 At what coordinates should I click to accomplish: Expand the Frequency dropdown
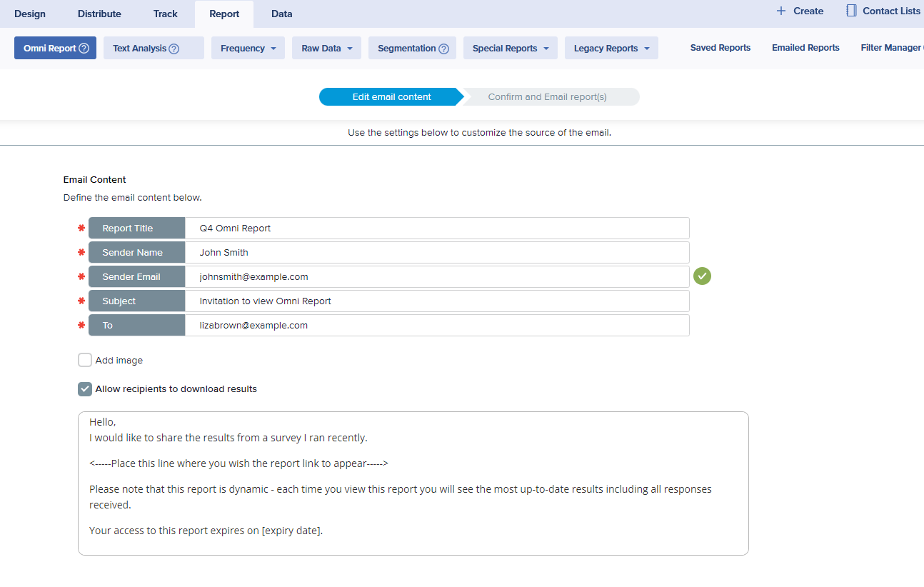point(248,49)
